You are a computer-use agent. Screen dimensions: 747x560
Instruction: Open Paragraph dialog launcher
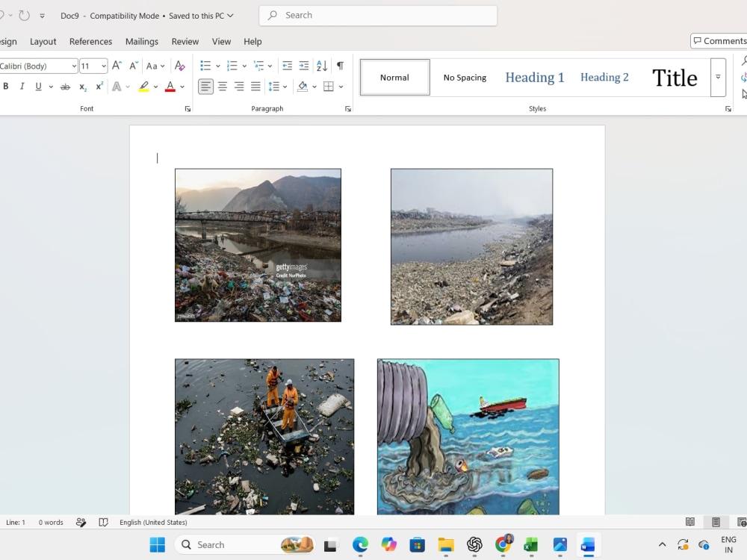coord(348,109)
